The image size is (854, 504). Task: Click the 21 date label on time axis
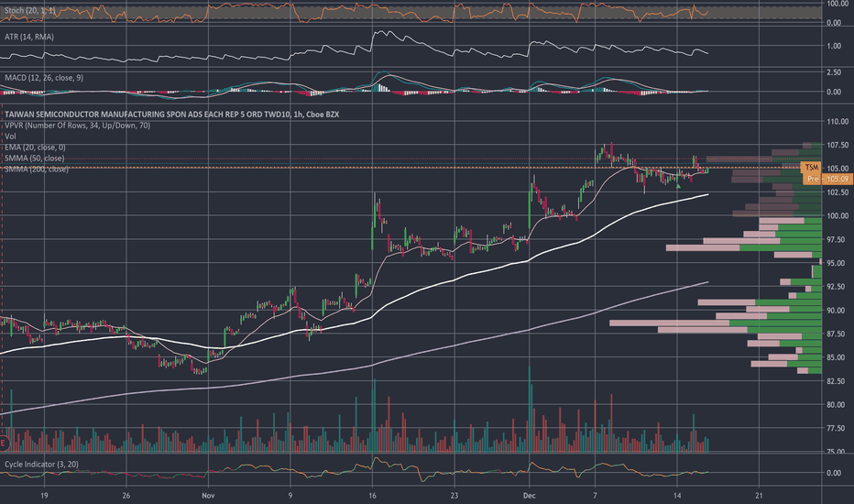(759, 496)
